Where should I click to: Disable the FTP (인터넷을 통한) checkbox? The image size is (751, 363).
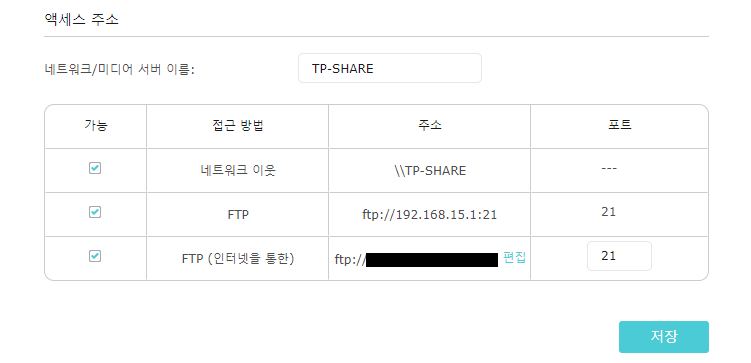pos(95,256)
